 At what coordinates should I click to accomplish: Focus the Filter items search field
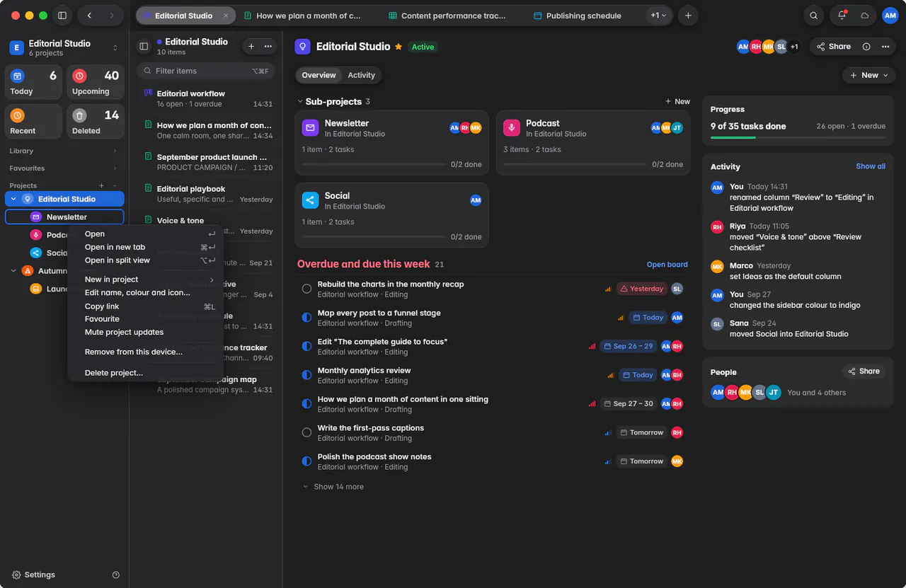click(205, 71)
